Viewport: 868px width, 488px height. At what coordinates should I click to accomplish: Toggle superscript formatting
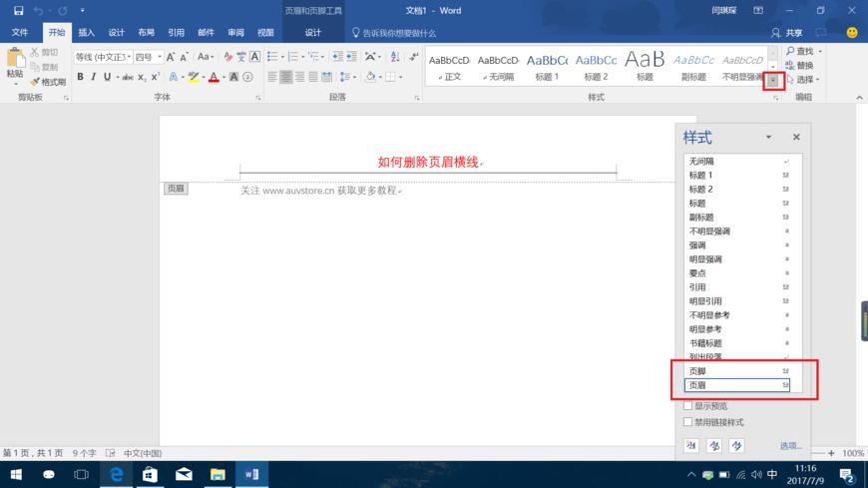(156, 77)
